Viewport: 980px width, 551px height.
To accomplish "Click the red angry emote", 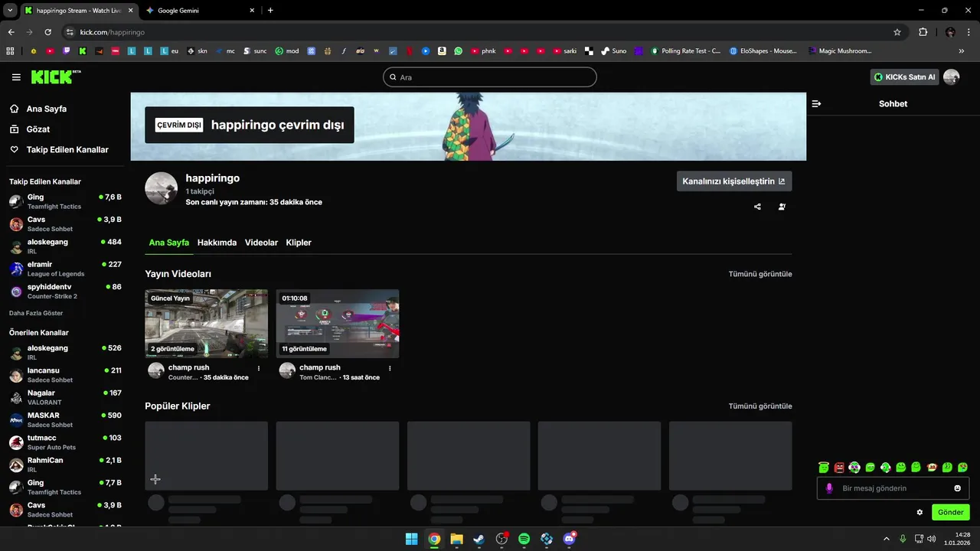I will tap(839, 467).
